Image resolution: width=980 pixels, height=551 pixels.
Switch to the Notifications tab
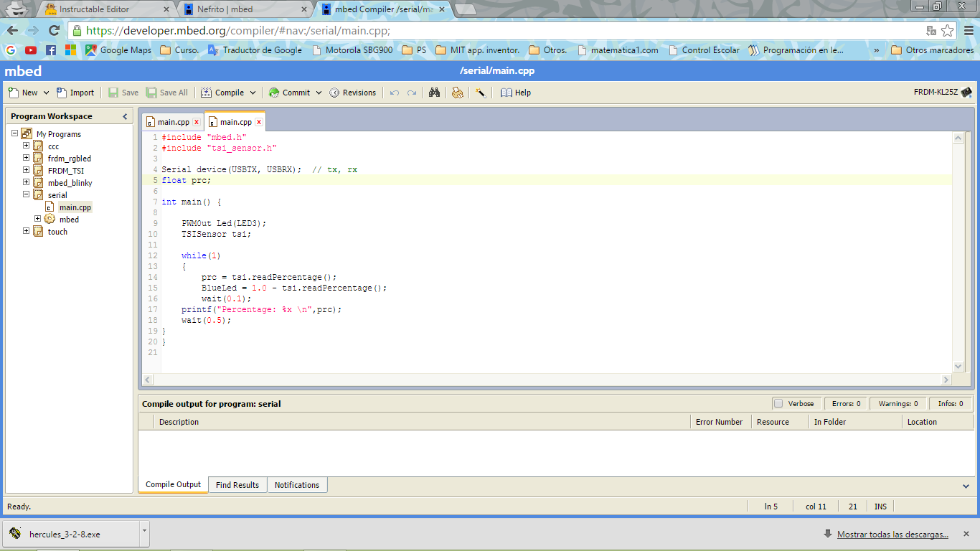pyautogui.click(x=297, y=485)
